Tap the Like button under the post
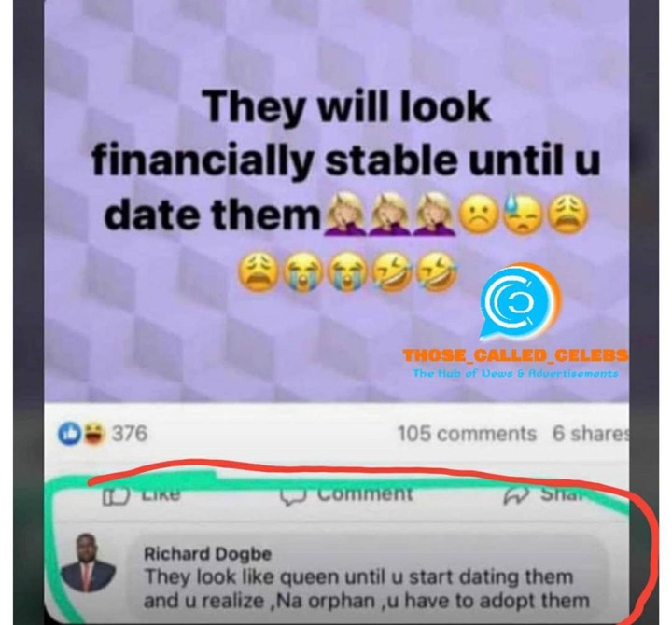The image size is (672, 625). [142, 494]
